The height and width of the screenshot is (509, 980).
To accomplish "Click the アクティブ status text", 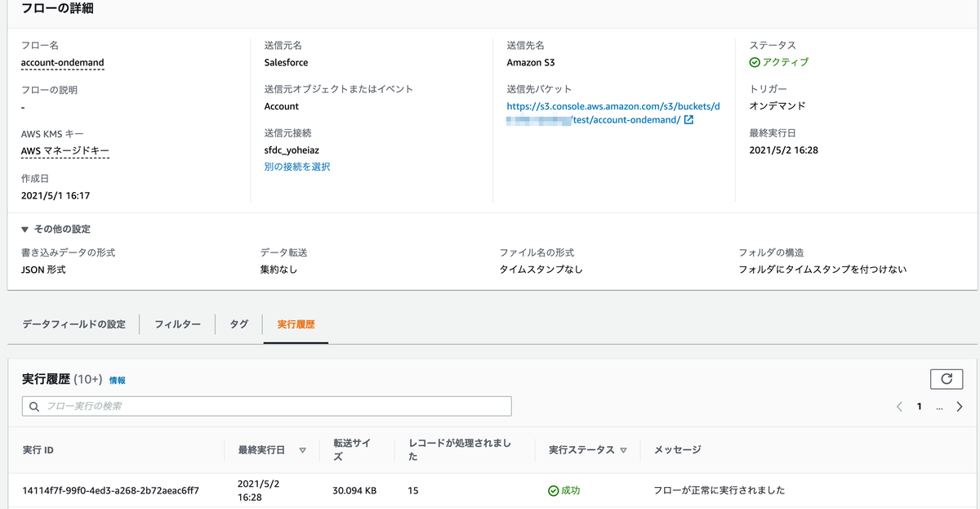I will [x=786, y=62].
